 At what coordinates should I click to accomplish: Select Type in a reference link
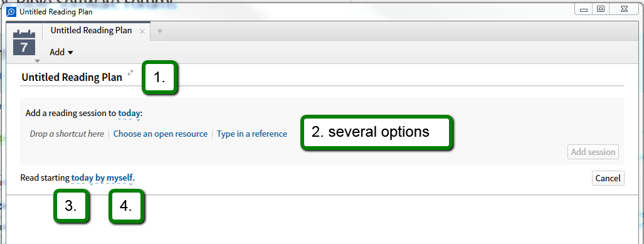click(x=251, y=134)
